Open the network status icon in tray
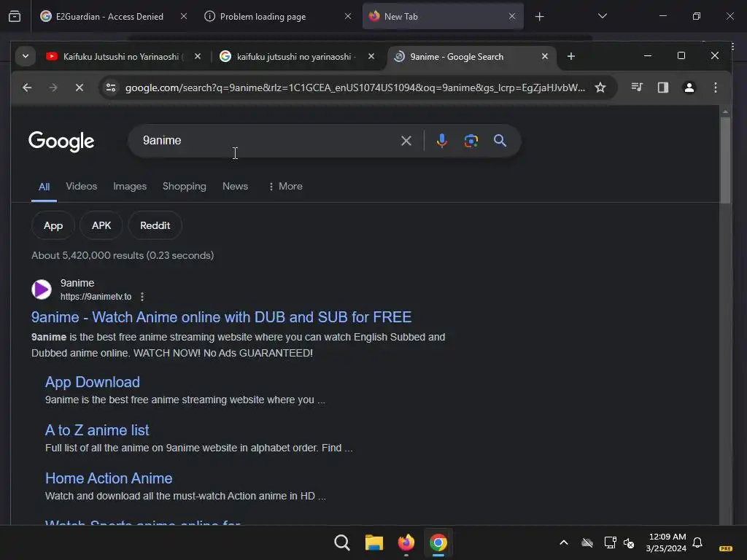This screenshot has width=747, height=560. click(610, 542)
